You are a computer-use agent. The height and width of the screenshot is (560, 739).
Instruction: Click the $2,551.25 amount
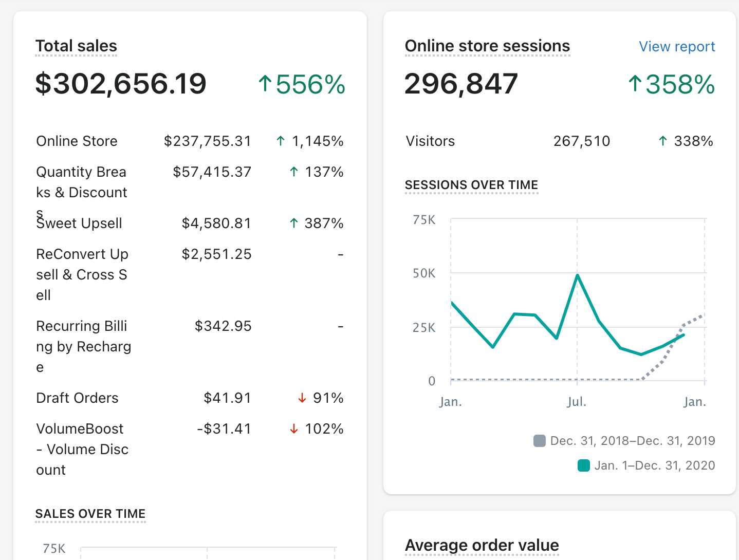click(x=217, y=254)
